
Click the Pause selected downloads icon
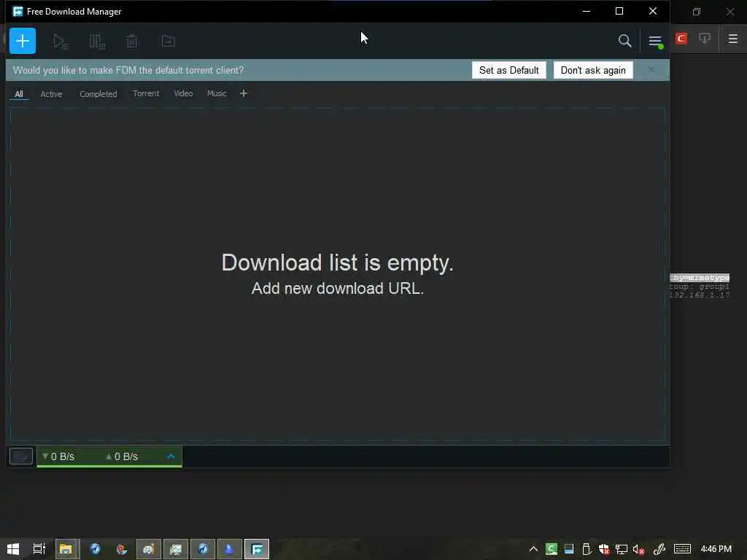click(x=97, y=42)
